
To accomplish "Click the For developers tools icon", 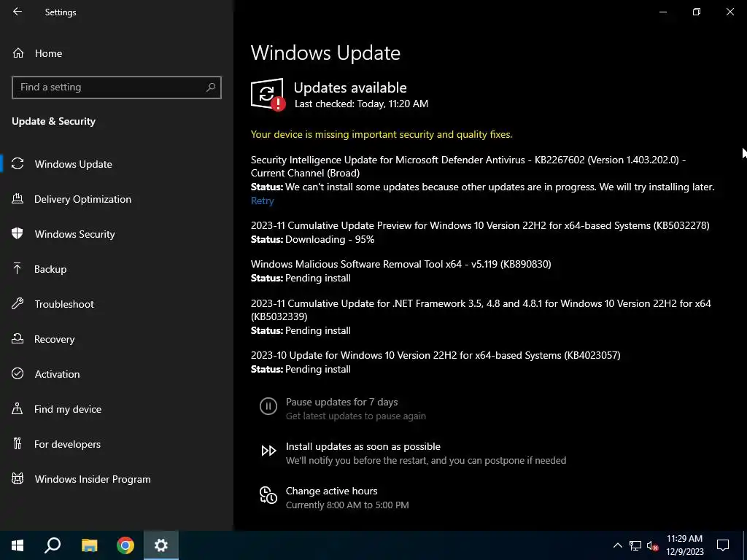I will 18,444.
